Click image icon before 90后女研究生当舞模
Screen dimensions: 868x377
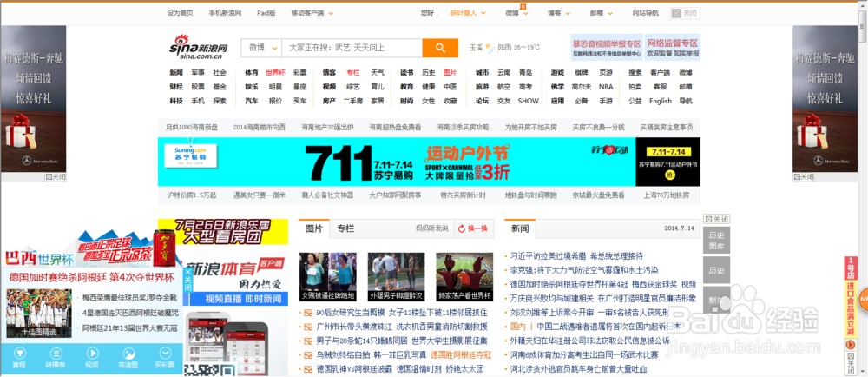[x=308, y=313]
